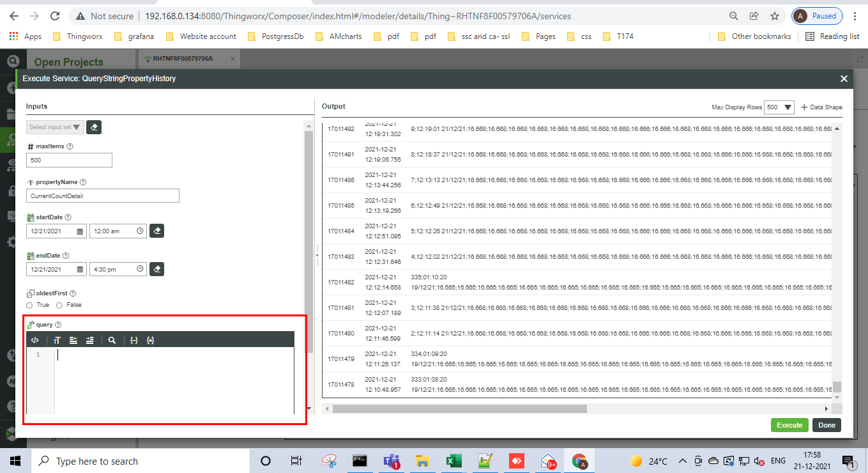The height and width of the screenshot is (473, 868).
Task: Click the clock icon in startDate time field
Action: pos(141,231)
